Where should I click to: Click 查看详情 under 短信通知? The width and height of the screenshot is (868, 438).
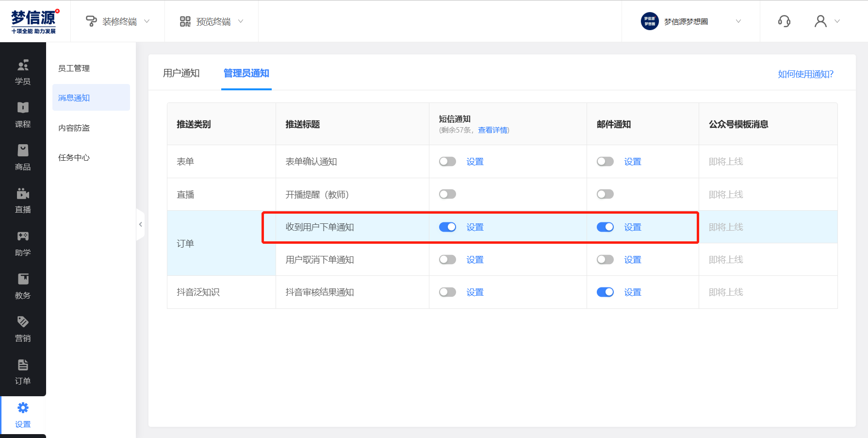[x=492, y=130]
